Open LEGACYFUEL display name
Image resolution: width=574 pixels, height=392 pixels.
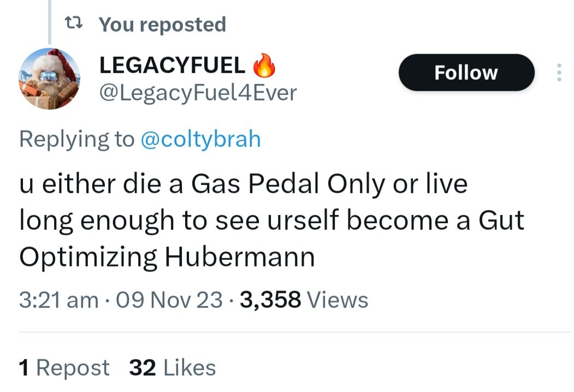point(173,65)
